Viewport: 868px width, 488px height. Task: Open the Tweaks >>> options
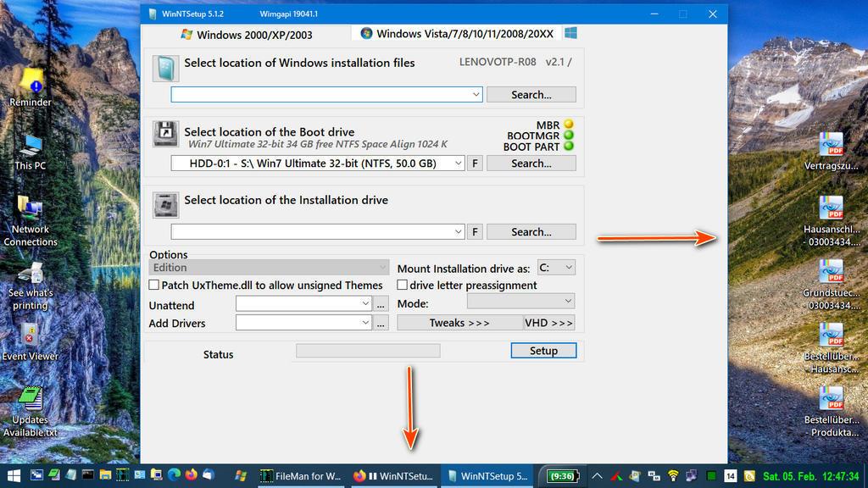pyautogui.click(x=459, y=323)
